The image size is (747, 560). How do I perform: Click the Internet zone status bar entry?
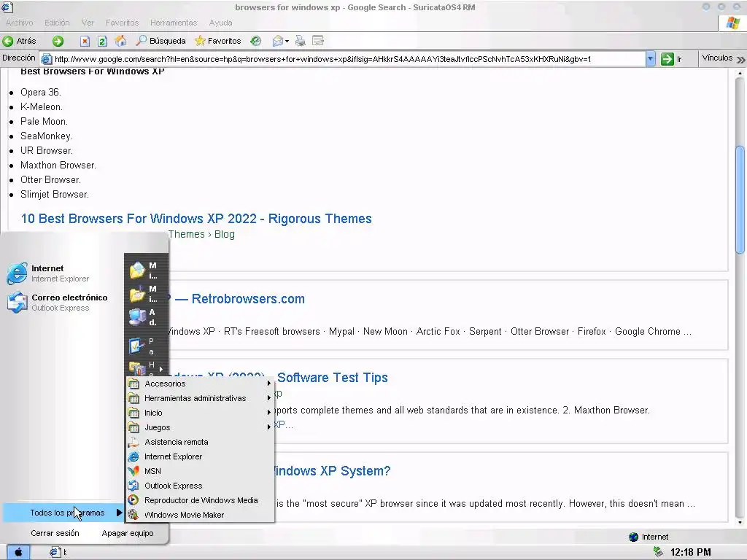(x=649, y=537)
